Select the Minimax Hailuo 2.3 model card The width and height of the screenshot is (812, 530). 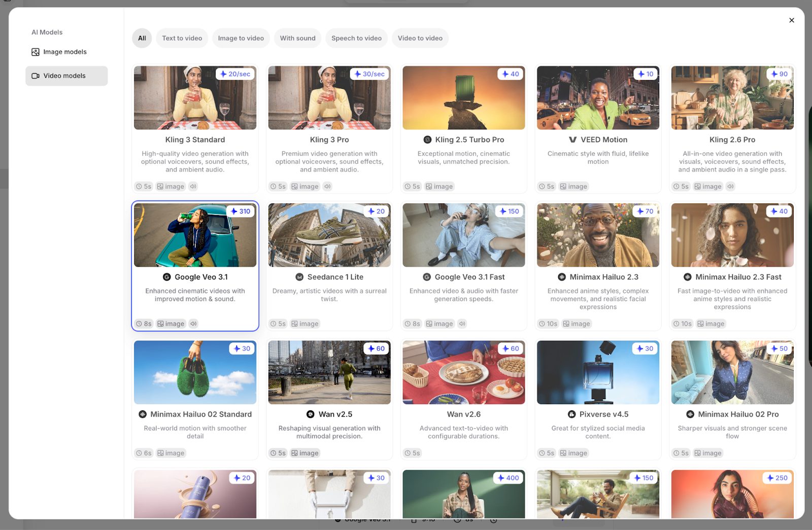coord(598,266)
